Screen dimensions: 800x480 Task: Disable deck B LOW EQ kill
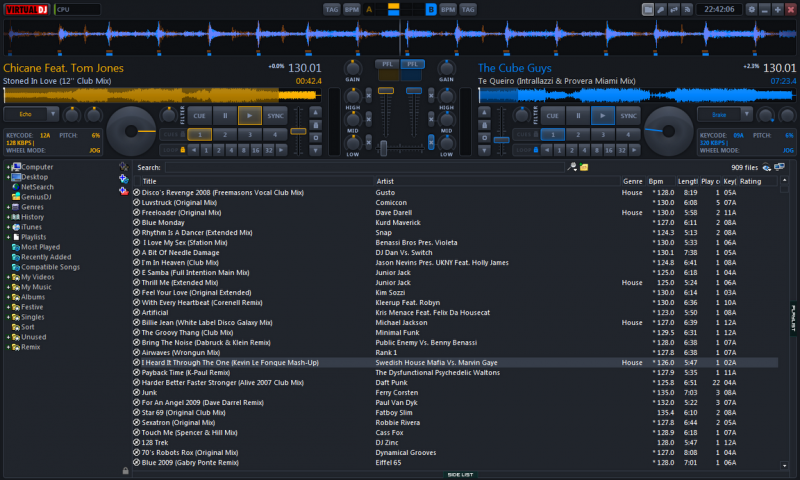431,142
